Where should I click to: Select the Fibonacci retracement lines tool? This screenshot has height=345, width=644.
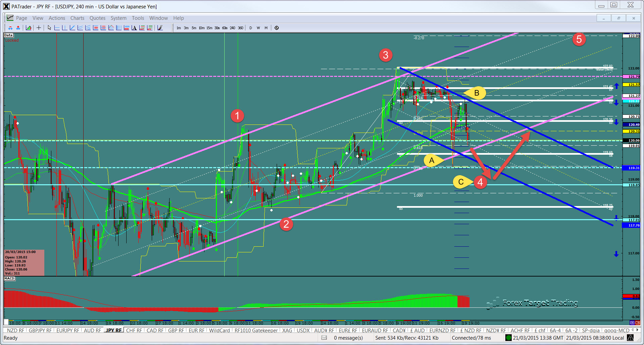tap(95, 28)
